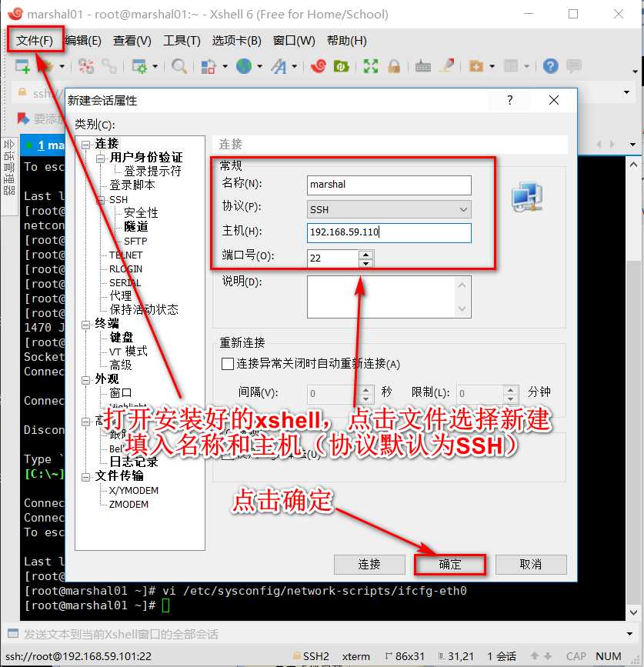Open the 窗口(W) menu
The height and width of the screenshot is (667, 644).
point(294,41)
